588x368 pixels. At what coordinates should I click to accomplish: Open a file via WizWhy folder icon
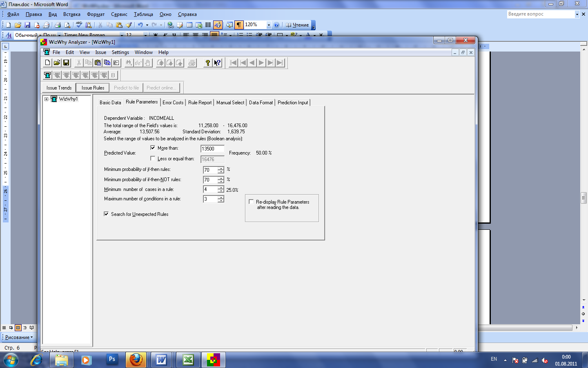[x=57, y=63]
